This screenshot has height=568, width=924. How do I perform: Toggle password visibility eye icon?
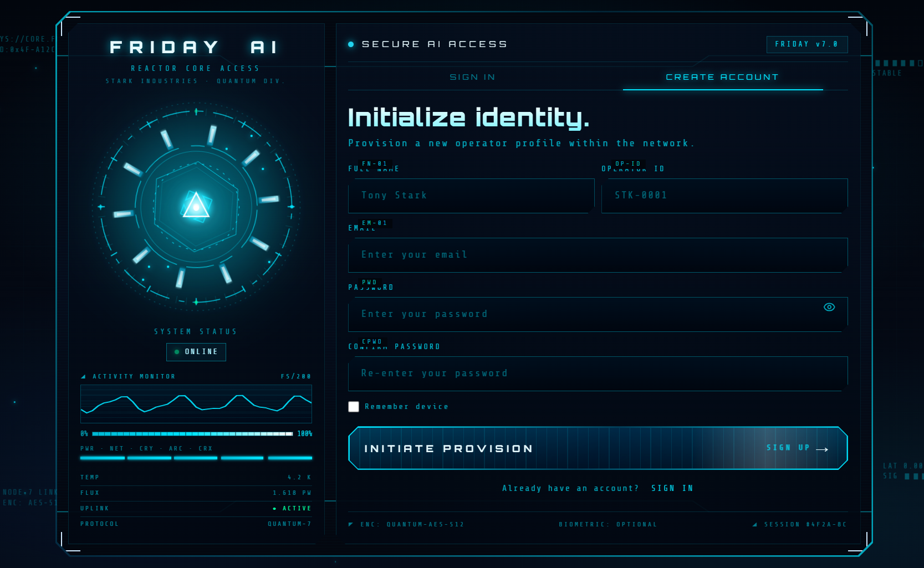coord(829,307)
